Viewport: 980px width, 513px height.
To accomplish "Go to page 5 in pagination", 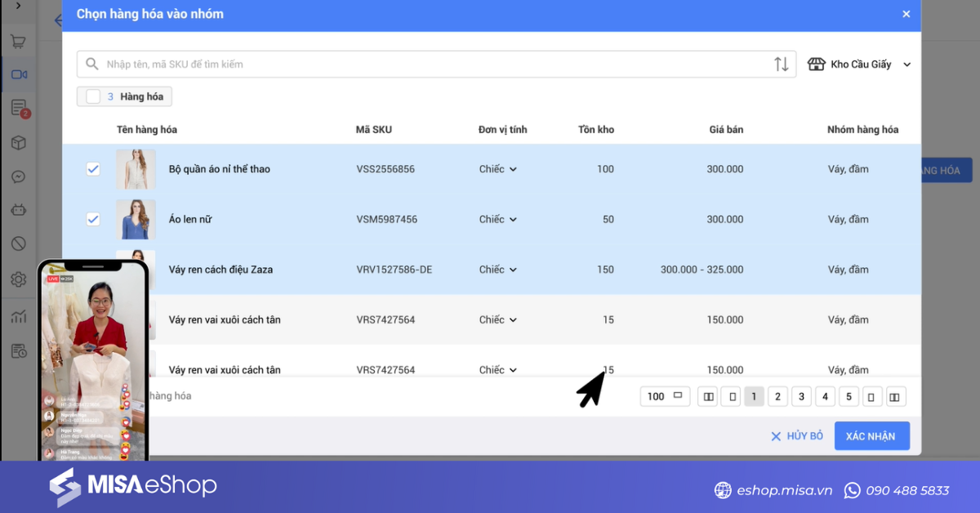I will click(x=849, y=397).
